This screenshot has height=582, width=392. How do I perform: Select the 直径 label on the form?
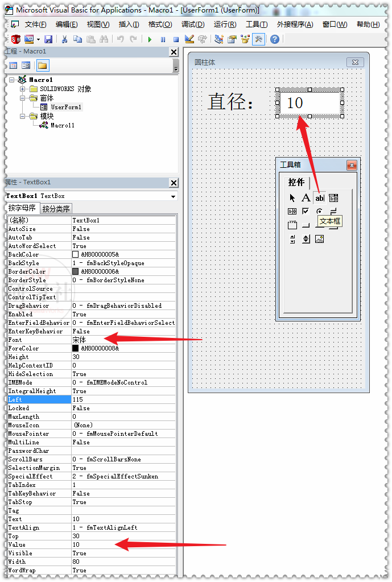(x=230, y=102)
